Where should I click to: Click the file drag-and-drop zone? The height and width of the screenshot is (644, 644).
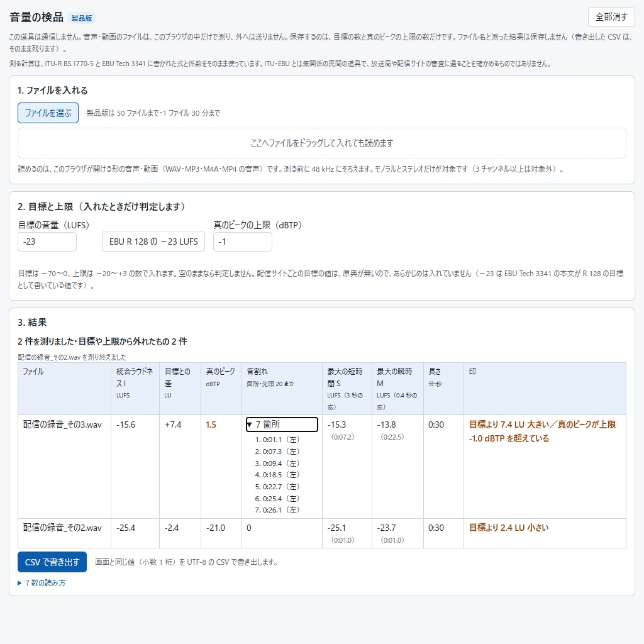click(322, 143)
